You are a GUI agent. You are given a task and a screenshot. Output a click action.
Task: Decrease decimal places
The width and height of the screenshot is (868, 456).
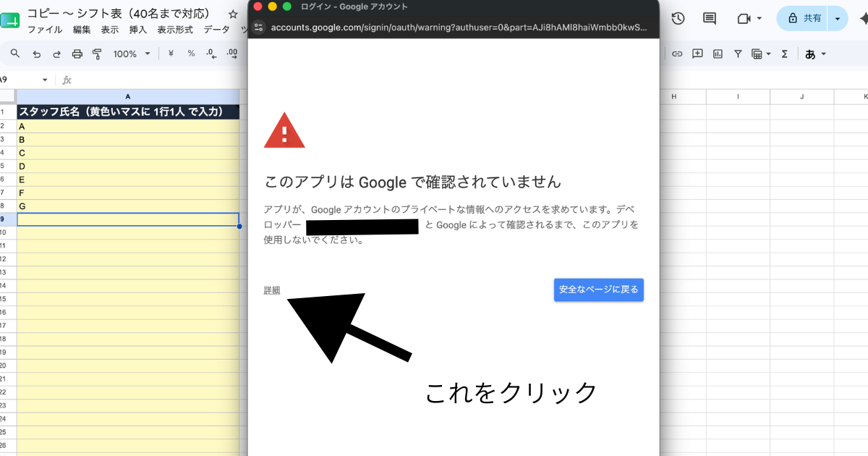point(211,54)
